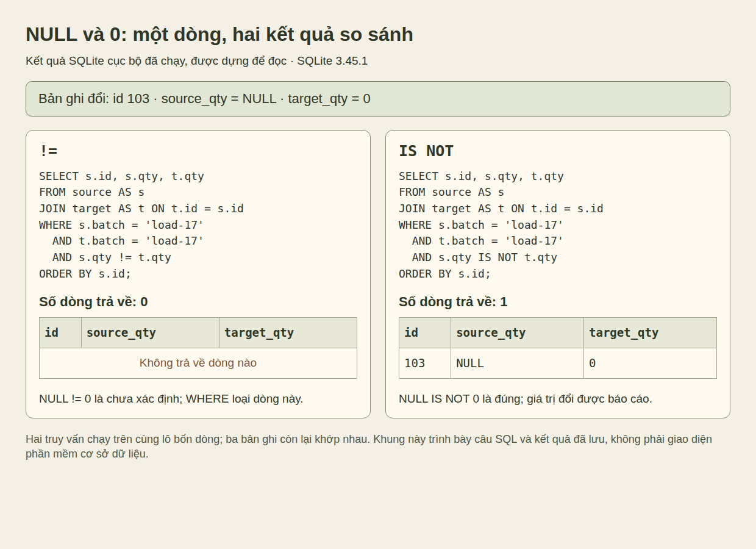The width and height of the screenshot is (756, 549).
Task: Click "FROM source AS s" in the IS NOT query
Action: (x=452, y=192)
